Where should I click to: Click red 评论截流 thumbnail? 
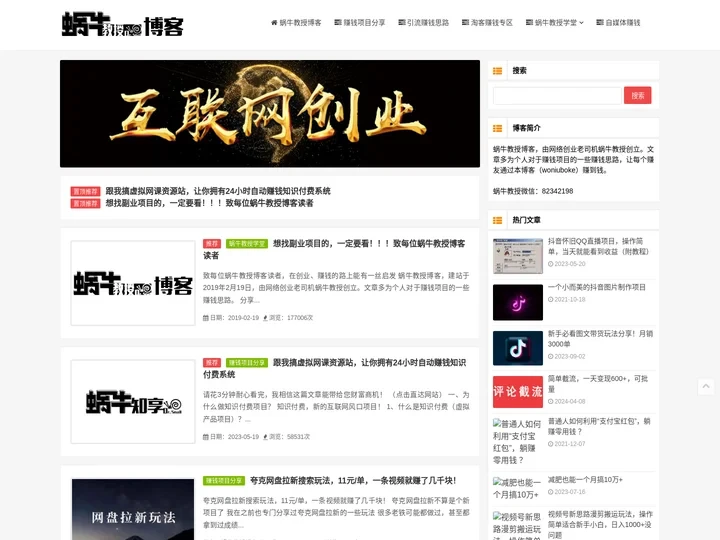point(518,392)
